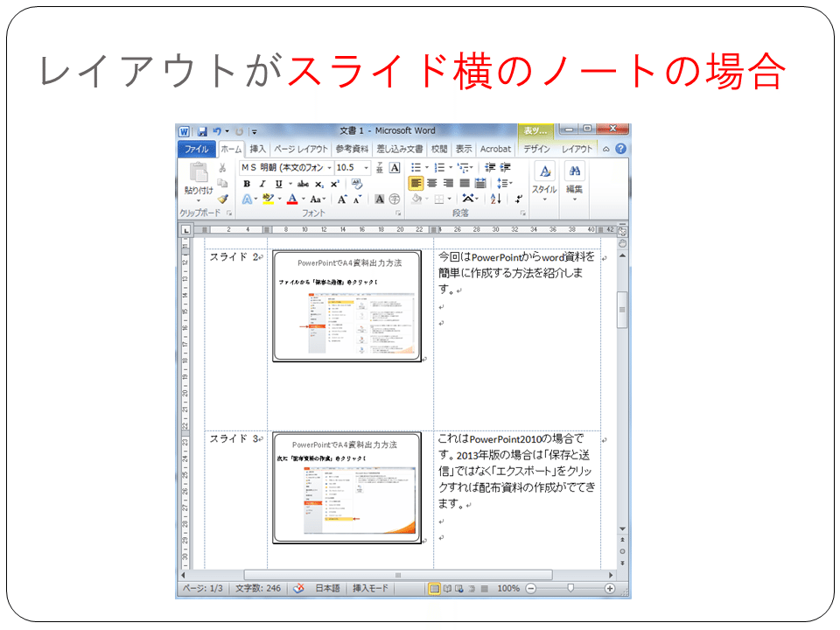
Task: Toggle bold formatting in the Font group
Action: coord(248,184)
